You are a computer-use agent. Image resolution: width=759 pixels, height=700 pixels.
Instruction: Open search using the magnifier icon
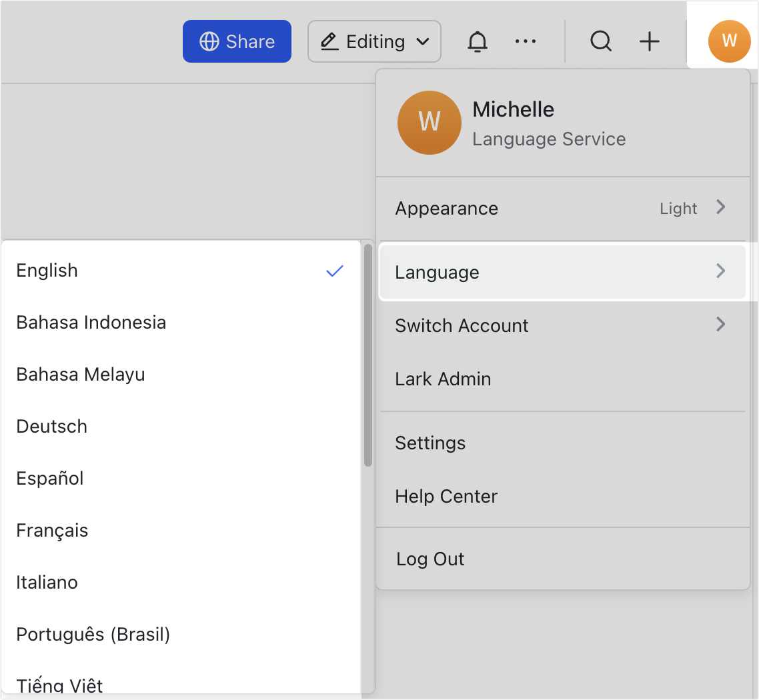600,41
